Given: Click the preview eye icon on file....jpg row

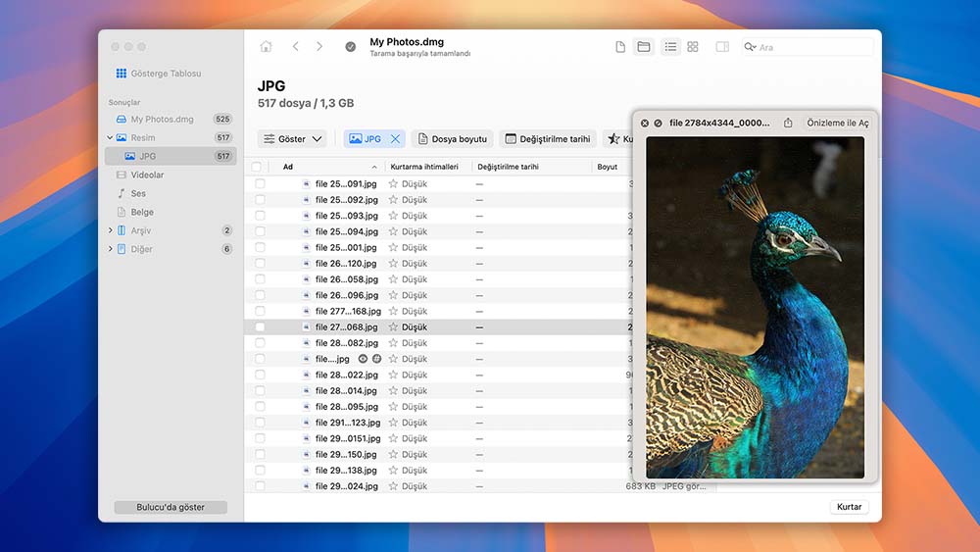Looking at the screenshot, I should click(363, 359).
